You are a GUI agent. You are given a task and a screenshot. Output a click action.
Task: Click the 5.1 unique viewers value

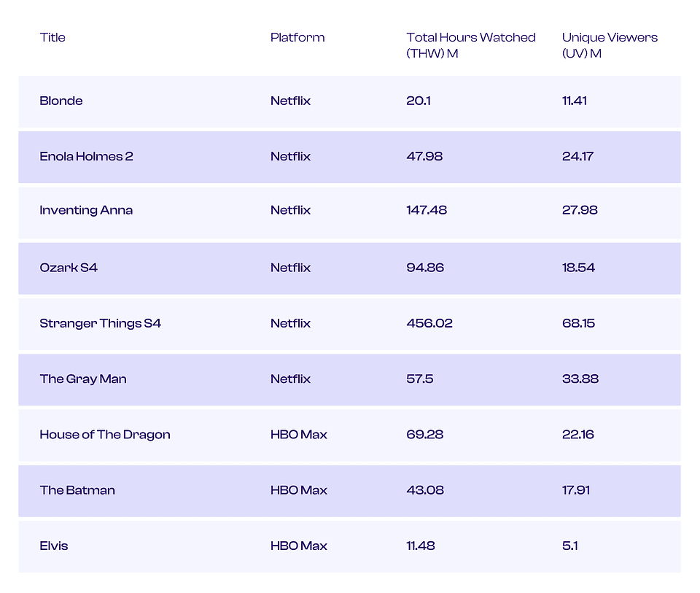click(569, 546)
